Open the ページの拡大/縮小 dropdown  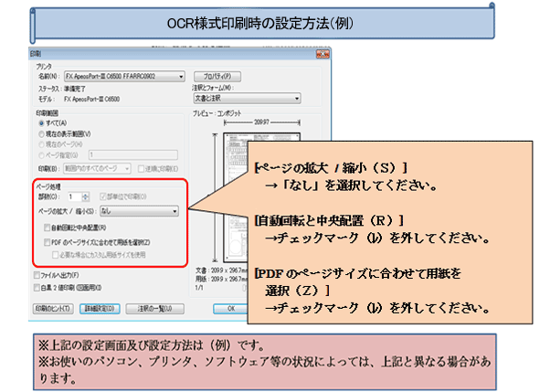174,210
